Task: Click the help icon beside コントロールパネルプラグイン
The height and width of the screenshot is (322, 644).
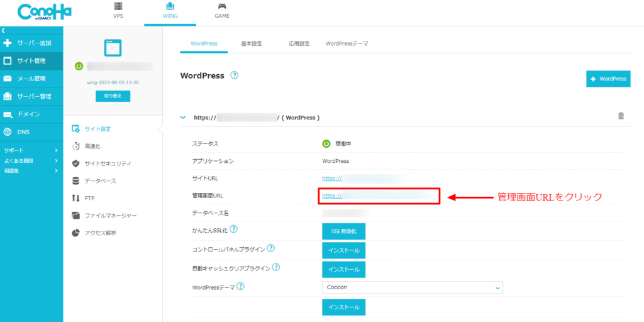Action: 270,248
